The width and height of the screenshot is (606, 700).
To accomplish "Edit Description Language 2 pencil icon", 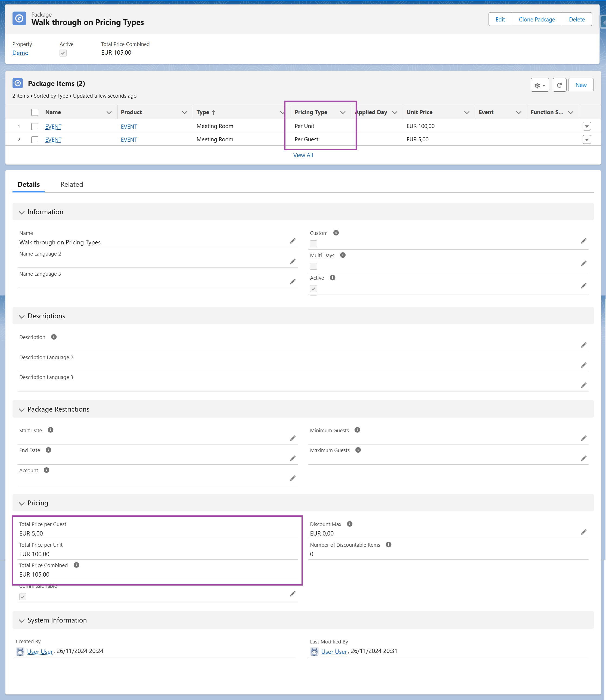I will 584,365.
